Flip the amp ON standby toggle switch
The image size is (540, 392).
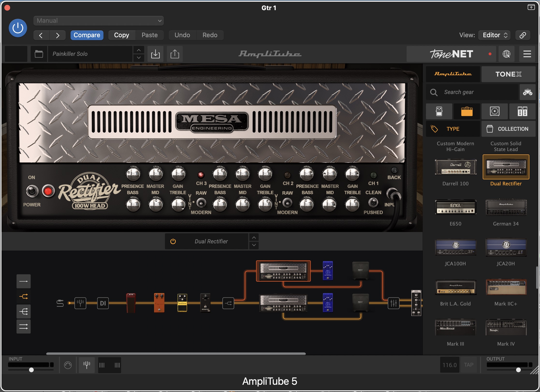click(x=32, y=191)
